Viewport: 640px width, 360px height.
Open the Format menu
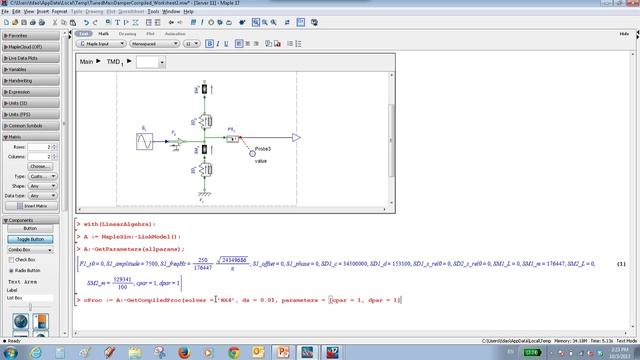(x=60, y=12)
